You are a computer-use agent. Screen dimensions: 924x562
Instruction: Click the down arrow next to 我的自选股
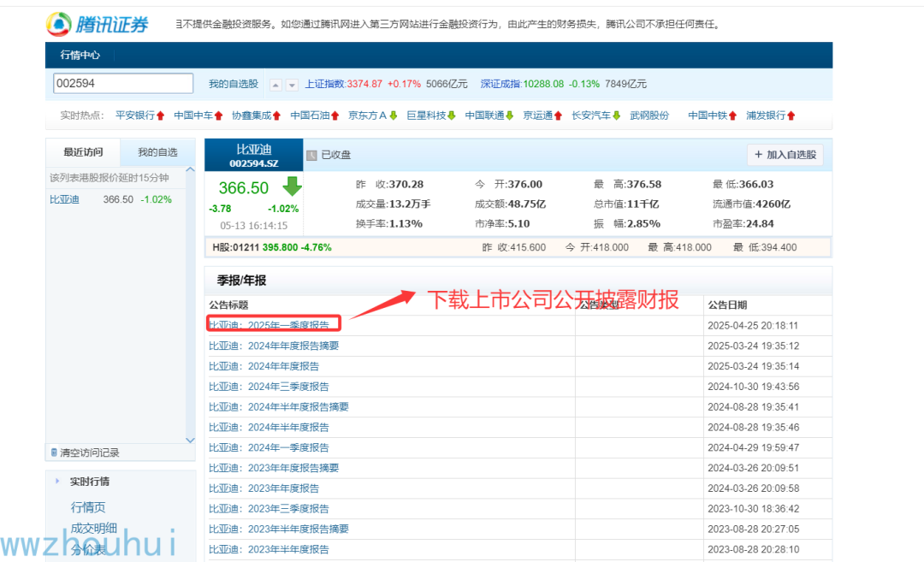coord(292,85)
